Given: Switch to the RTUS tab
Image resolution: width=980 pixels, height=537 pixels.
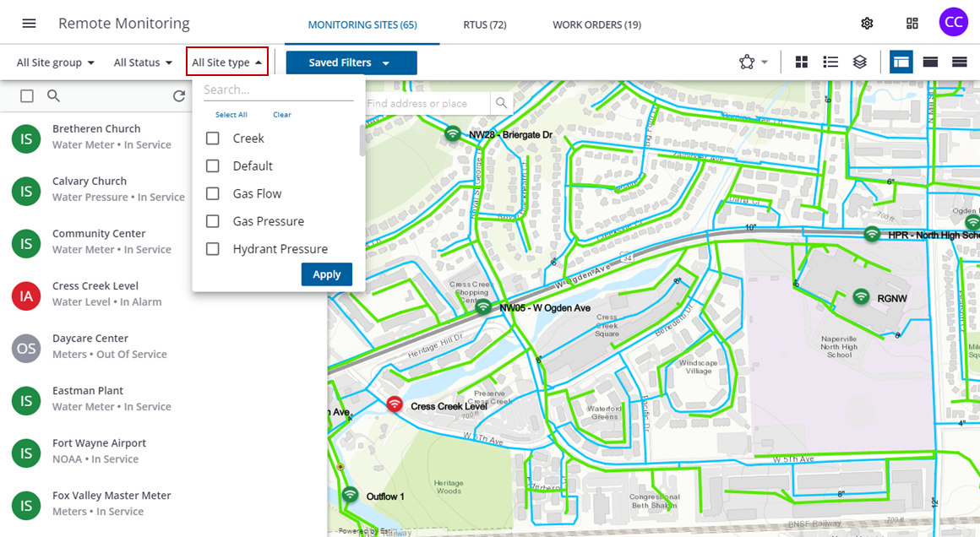Looking at the screenshot, I should click(484, 24).
